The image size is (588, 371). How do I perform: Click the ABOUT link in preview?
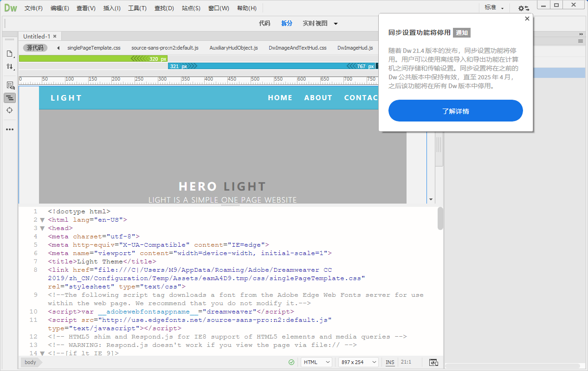tap(318, 98)
